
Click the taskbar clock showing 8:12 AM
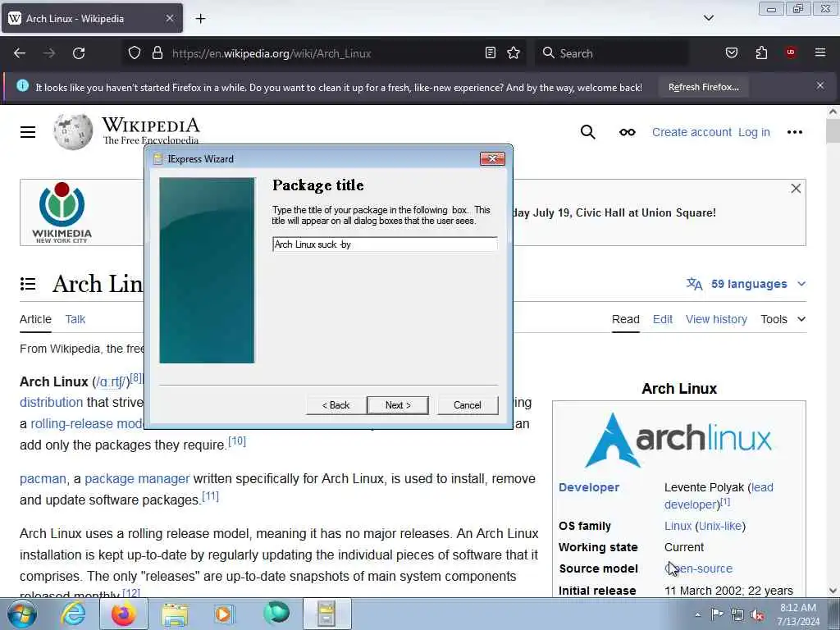click(x=798, y=614)
